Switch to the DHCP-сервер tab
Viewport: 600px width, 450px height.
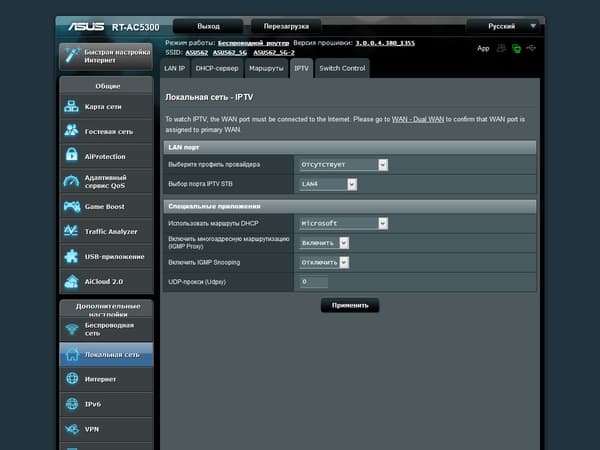tap(217, 68)
